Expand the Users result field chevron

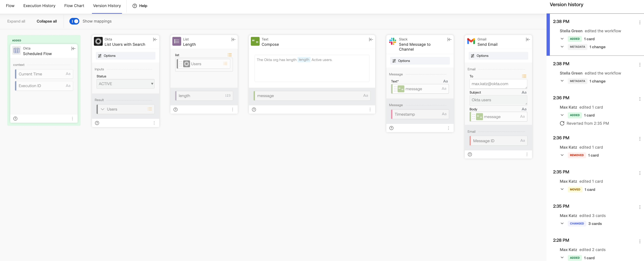point(103,109)
